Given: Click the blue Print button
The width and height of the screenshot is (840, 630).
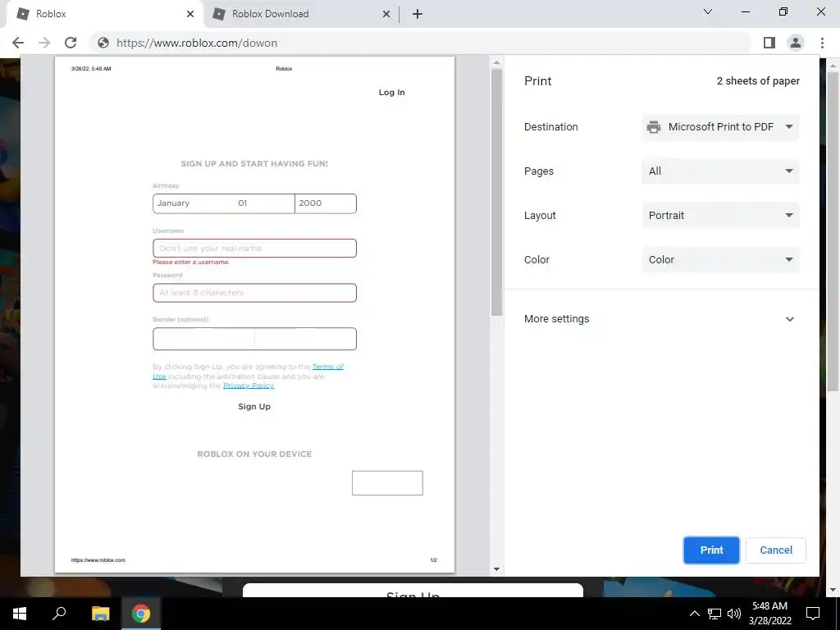Looking at the screenshot, I should 711,550.
